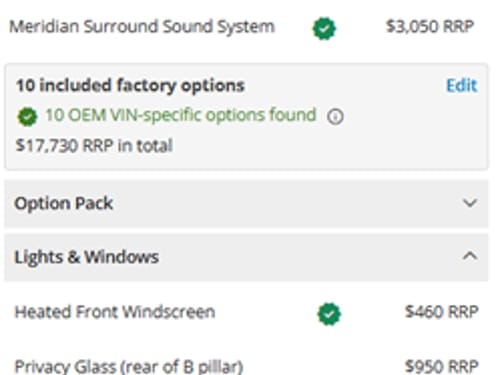The height and width of the screenshot is (375, 500).
Task: Click the $3,050 RRP price
Action: tap(430, 27)
